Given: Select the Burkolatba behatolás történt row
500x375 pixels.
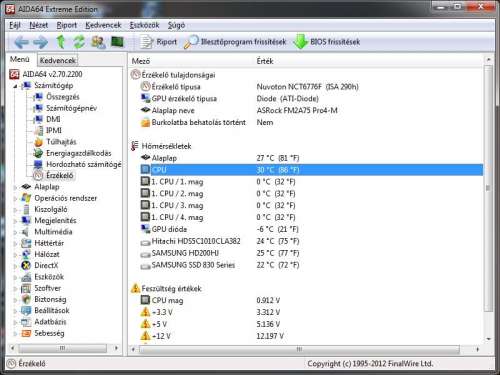Looking at the screenshot, I should [x=306, y=122].
